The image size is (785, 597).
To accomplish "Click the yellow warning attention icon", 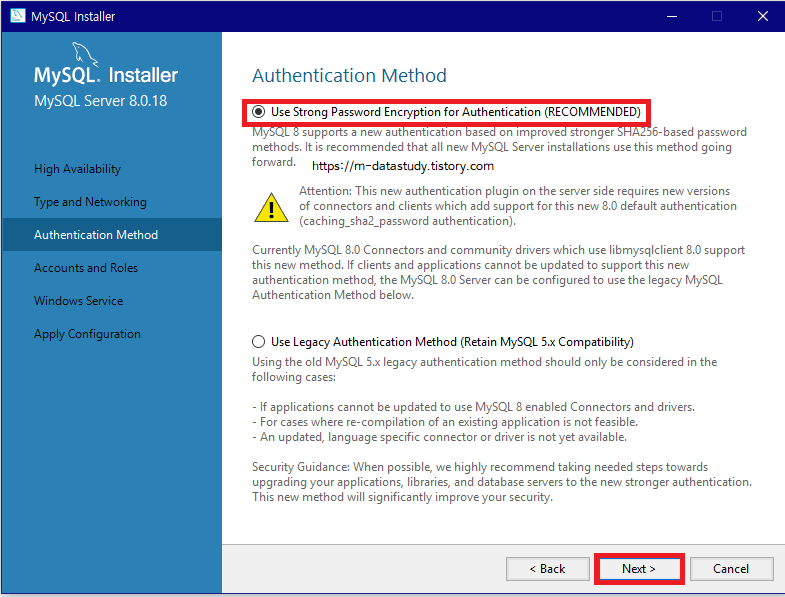I will coord(271,207).
